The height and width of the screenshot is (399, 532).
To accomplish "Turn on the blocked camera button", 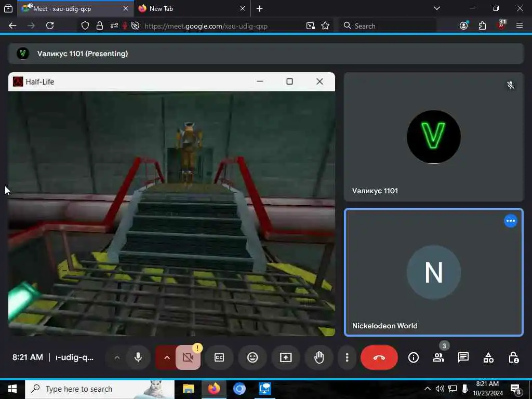I will pyautogui.click(x=188, y=357).
